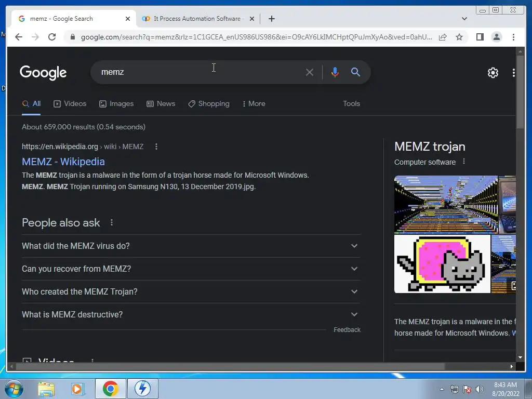Open Google quick settings gear
The width and height of the screenshot is (532, 399).
click(x=493, y=73)
